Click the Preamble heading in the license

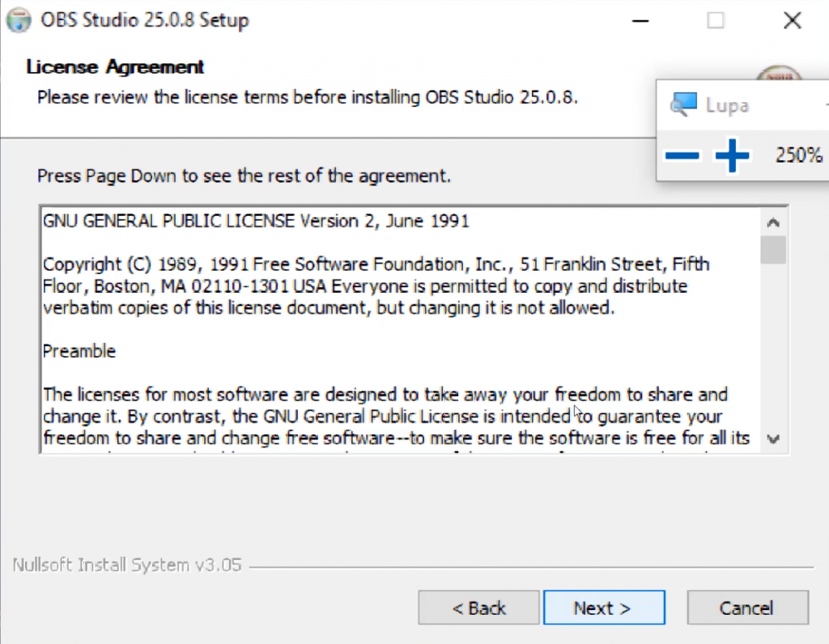point(79,351)
